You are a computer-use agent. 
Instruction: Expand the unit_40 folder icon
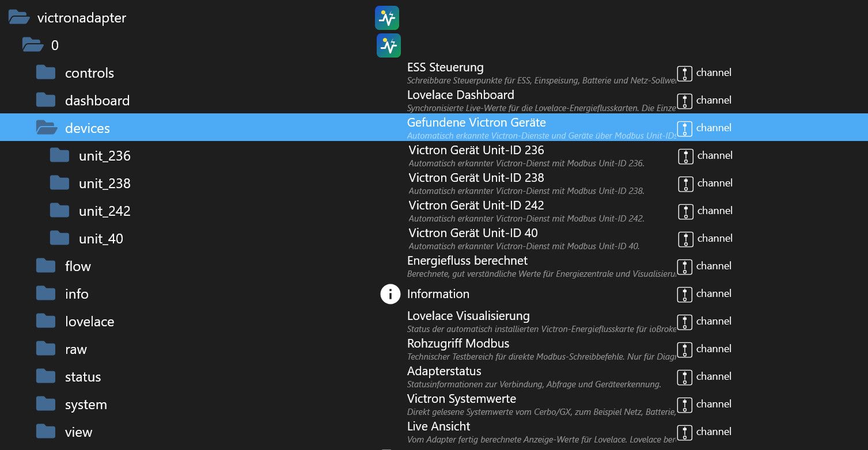coord(60,239)
